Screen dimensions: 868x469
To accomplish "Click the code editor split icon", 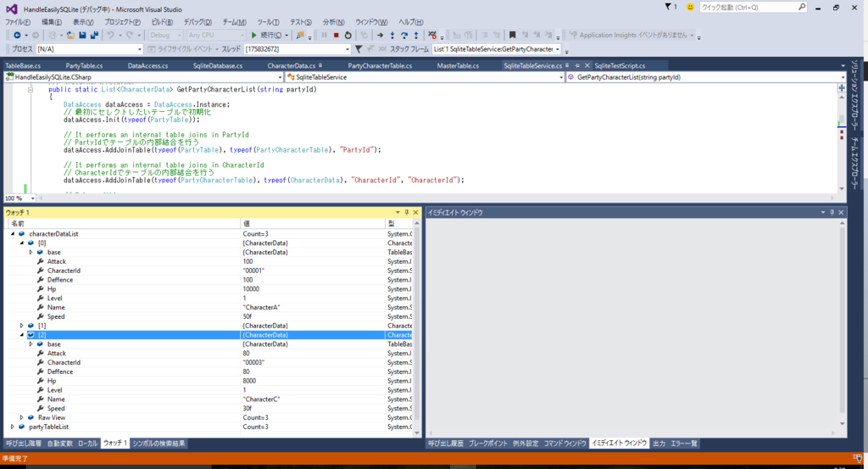I will tap(842, 87).
